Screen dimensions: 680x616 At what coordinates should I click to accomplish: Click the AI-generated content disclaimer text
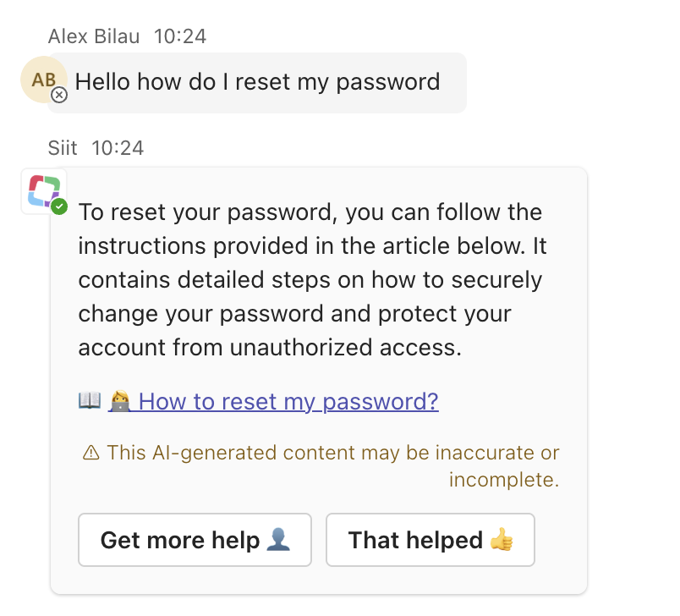pos(332,454)
